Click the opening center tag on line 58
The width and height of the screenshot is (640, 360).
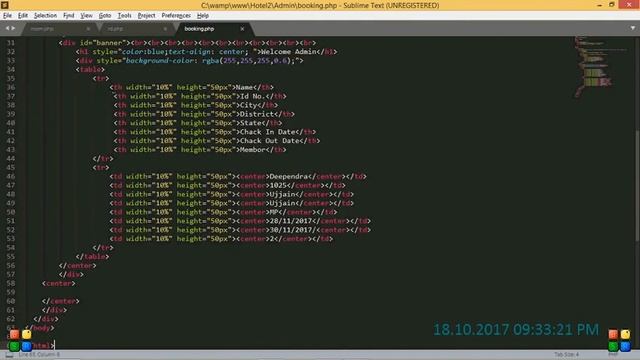click(58, 283)
